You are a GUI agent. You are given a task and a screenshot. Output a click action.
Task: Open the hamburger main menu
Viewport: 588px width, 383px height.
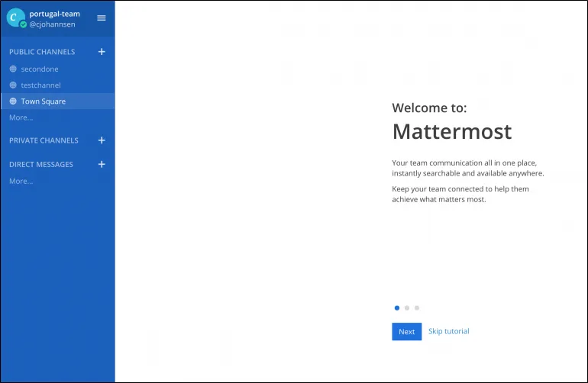pos(102,18)
